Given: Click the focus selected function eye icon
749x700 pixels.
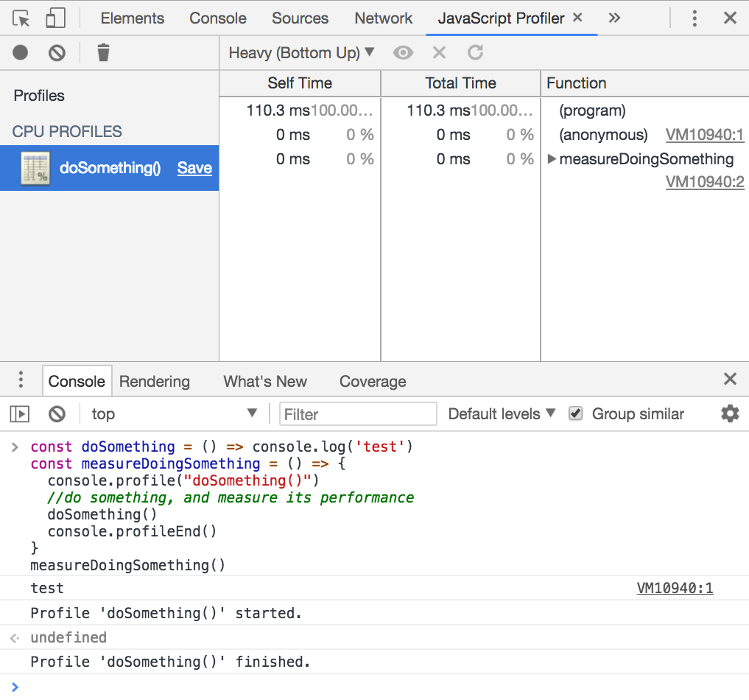Looking at the screenshot, I should (403, 52).
